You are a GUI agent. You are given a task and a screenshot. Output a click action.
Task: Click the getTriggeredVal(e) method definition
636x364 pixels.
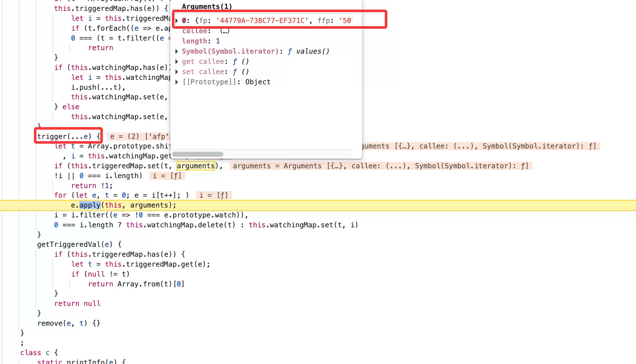click(x=79, y=245)
